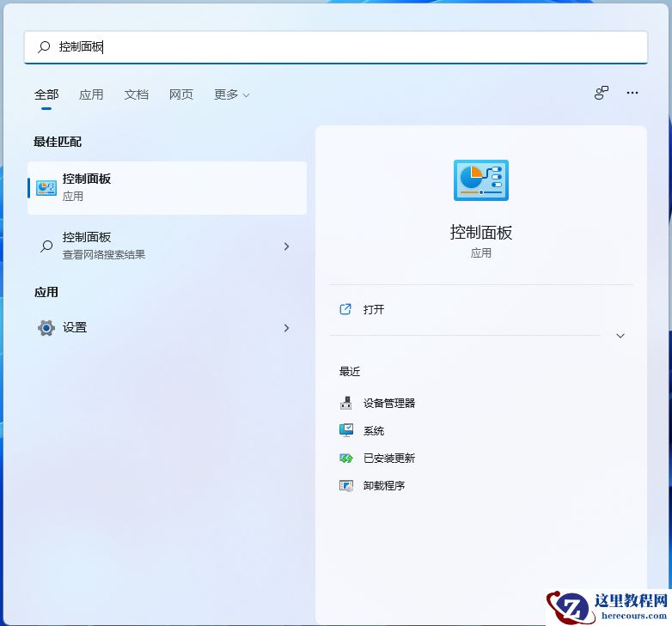Expand more actions chevron below 打开
The width and height of the screenshot is (672, 626).
pos(620,336)
